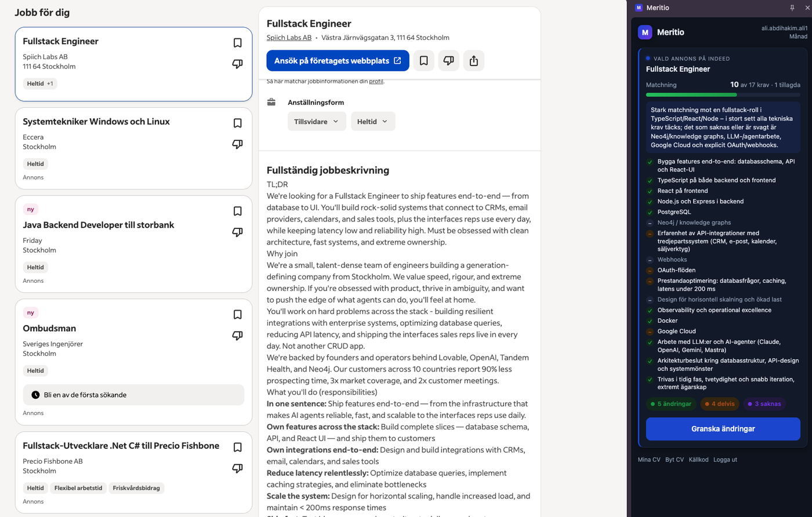Image resolution: width=812 pixels, height=517 pixels.
Task: Click the Bli en av de första sökande banner
Action: (x=133, y=395)
